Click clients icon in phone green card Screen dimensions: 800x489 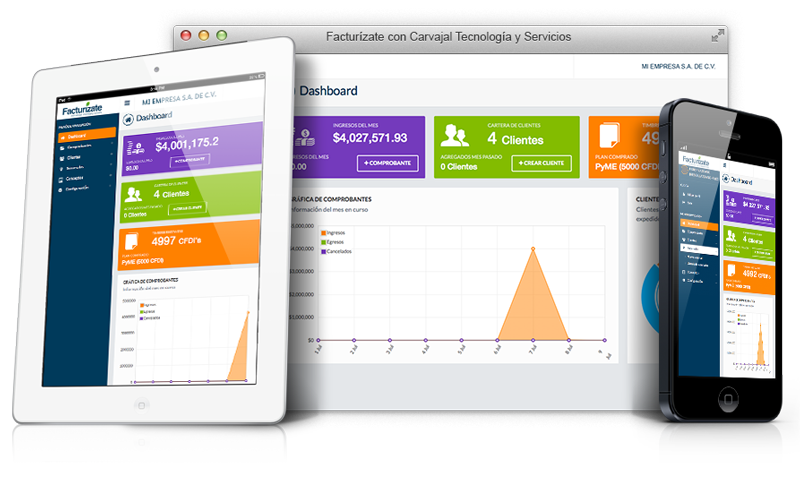[x=731, y=236]
